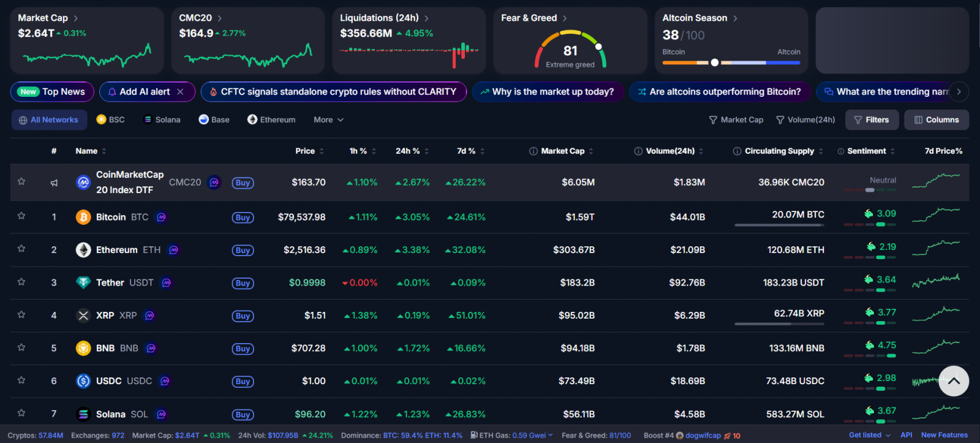Click Volume(24h) column info icon
980x443 pixels.
coord(638,151)
